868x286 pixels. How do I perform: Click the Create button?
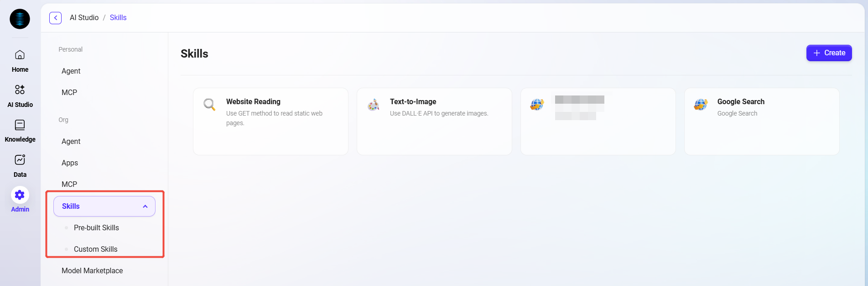point(829,53)
